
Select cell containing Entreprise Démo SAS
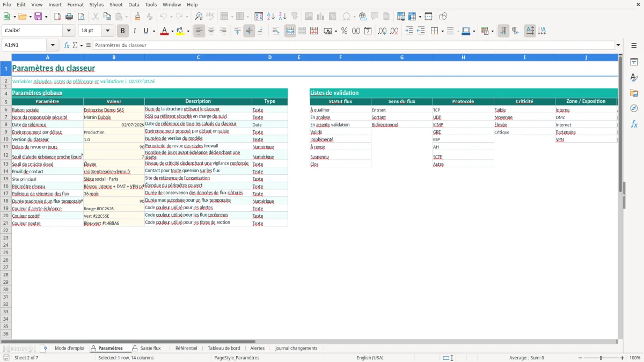point(114,109)
